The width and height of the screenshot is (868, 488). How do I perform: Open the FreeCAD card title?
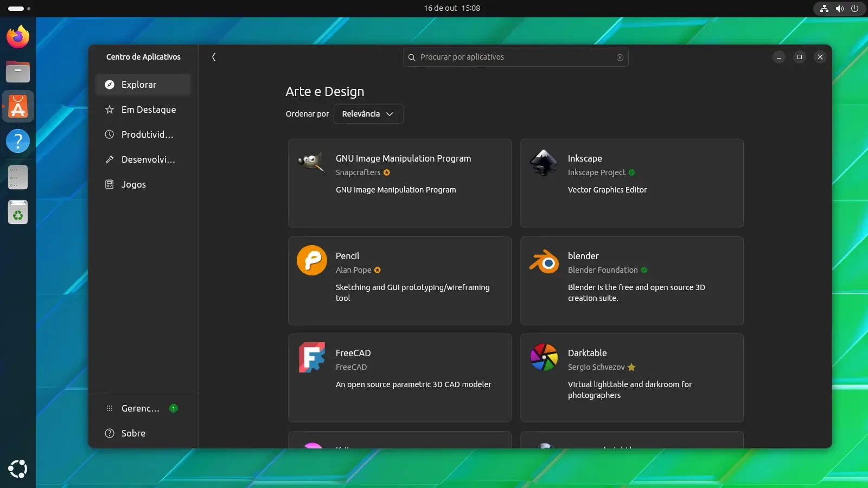pyautogui.click(x=353, y=353)
